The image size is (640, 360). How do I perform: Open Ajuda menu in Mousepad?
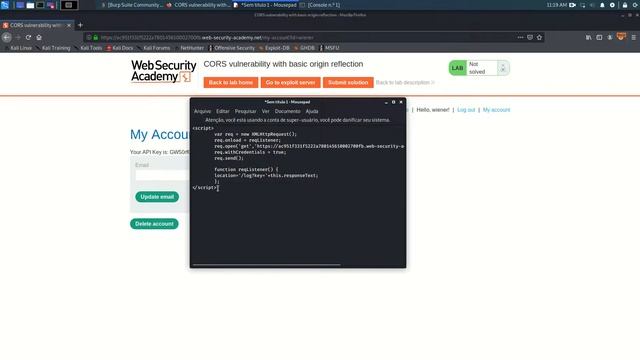click(x=312, y=111)
